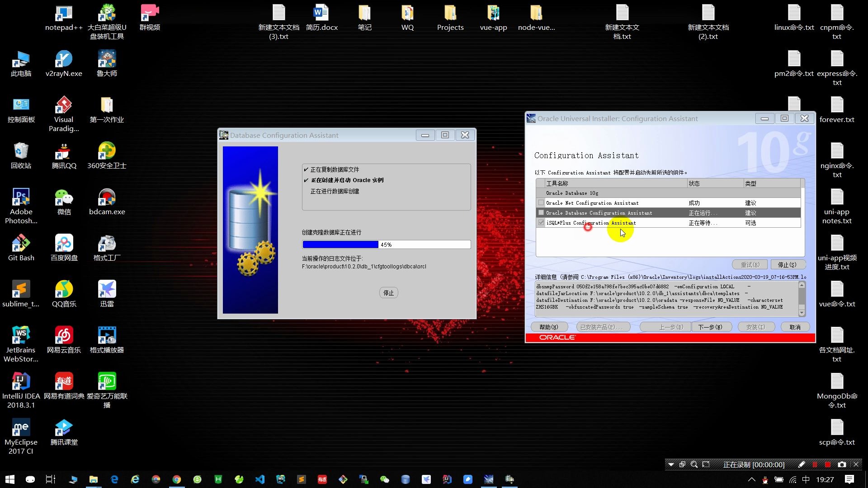868x488 pixels.
Task: Launch sublime_text desktop shortcut
Action: [21, 294]
